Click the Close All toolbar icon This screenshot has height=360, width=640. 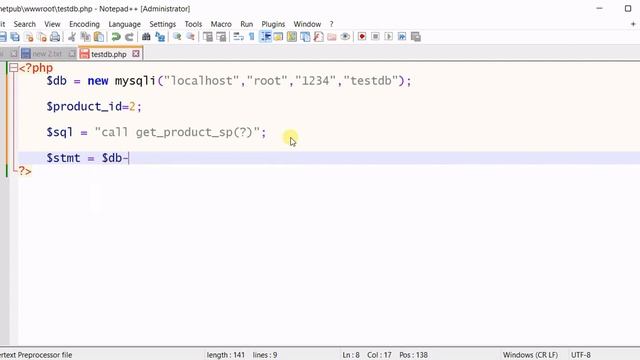coord(42,37)
